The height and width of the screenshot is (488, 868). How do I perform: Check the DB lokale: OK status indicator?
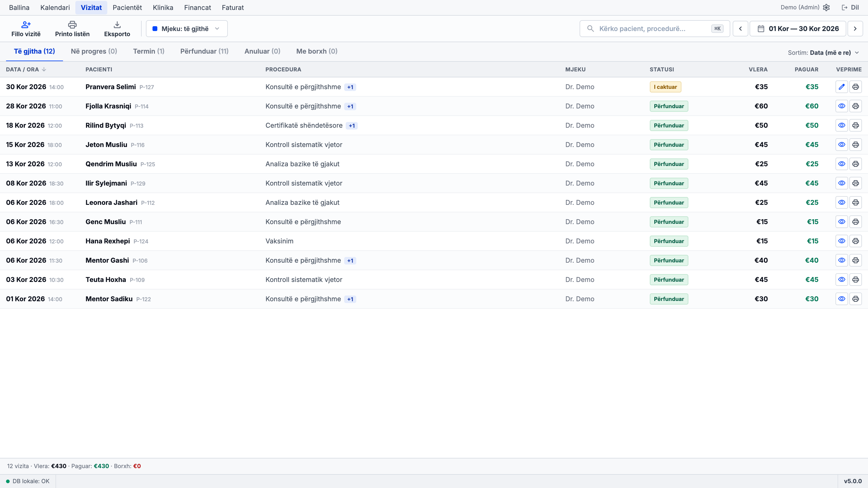coord(28,481)
